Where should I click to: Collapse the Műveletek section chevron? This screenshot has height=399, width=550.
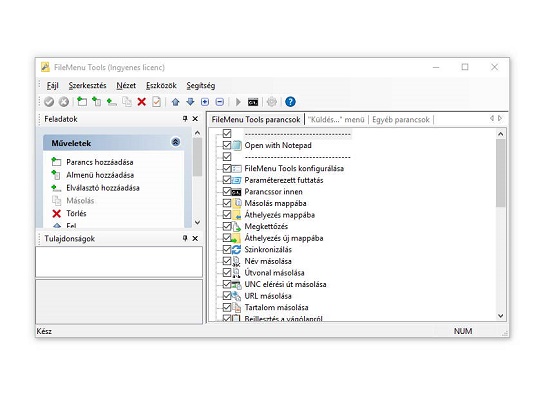(x=175, y=142)
